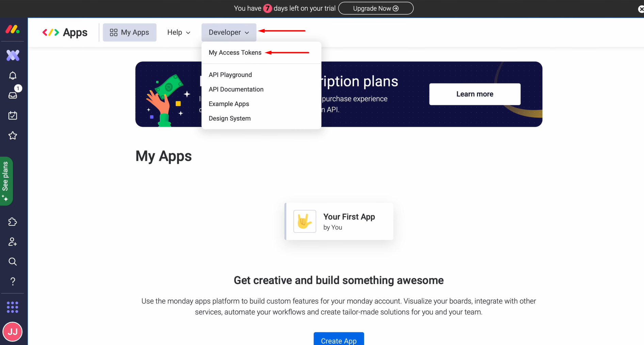Expand the See plans side panel
Image resolution: width=644 pixels, height=345 pixels.
click(x=6, y=181)
